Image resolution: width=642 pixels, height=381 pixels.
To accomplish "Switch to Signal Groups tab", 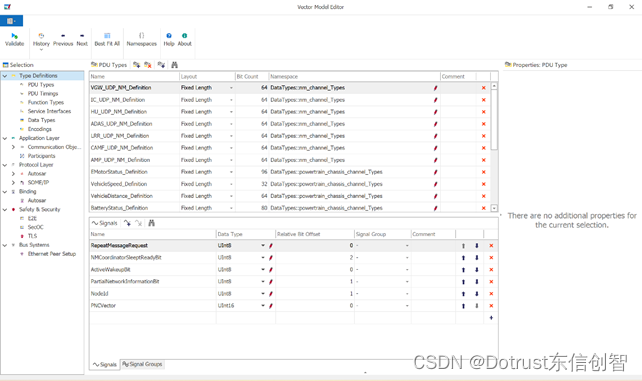I will 142,364.
